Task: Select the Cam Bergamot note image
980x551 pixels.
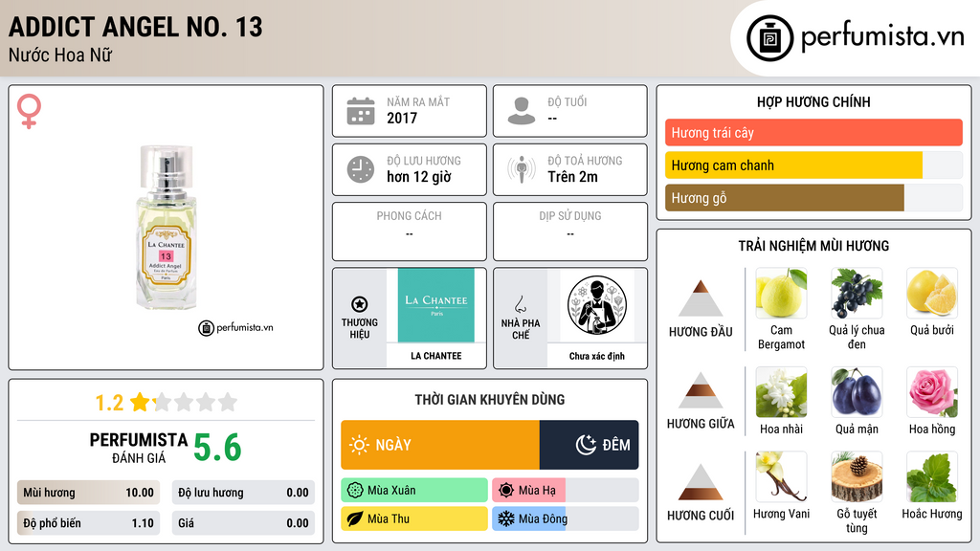Action: click(781, 293)
